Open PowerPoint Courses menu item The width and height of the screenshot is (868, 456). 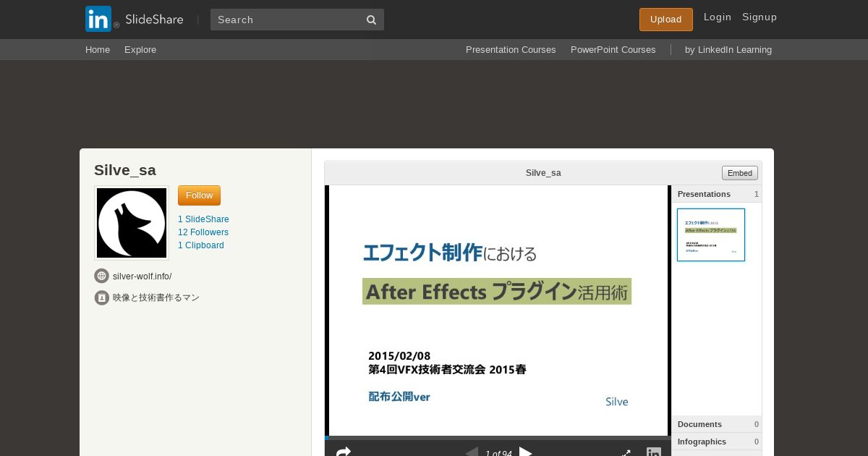pos(613,50)
